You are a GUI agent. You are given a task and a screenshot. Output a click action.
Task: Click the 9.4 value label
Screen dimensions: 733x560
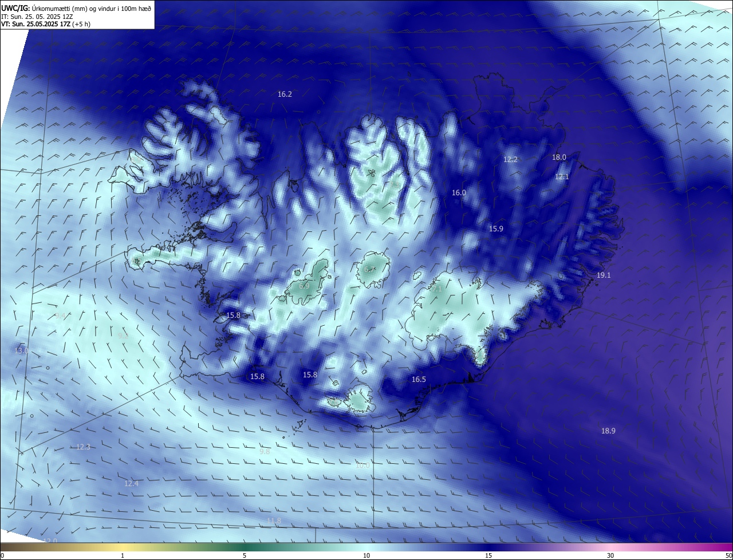[60, 316]
